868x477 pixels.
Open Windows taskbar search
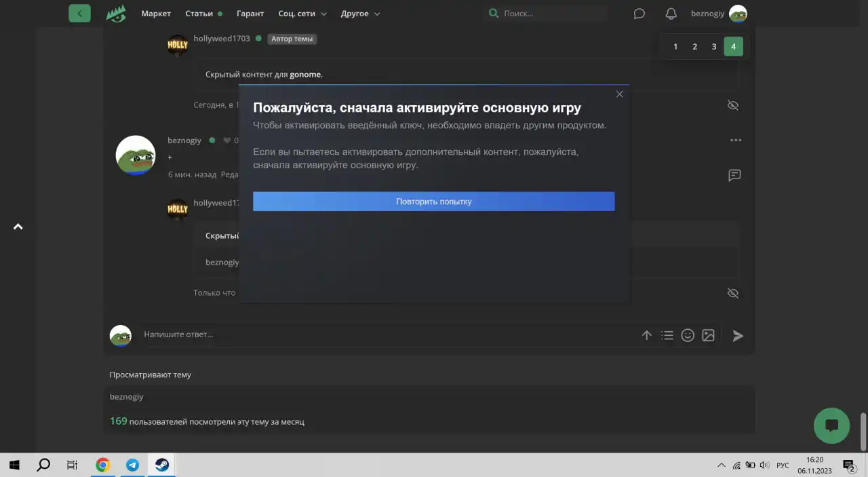click(43, 465)
